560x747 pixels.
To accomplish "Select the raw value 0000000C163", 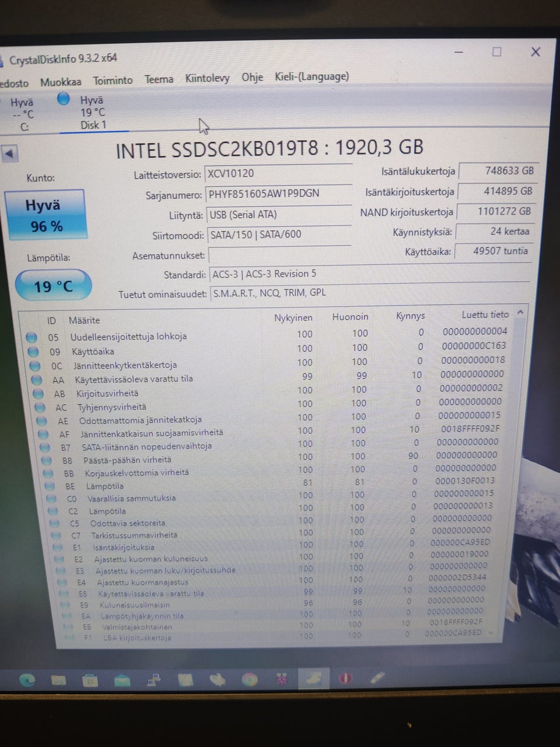I will click(474, 345).
